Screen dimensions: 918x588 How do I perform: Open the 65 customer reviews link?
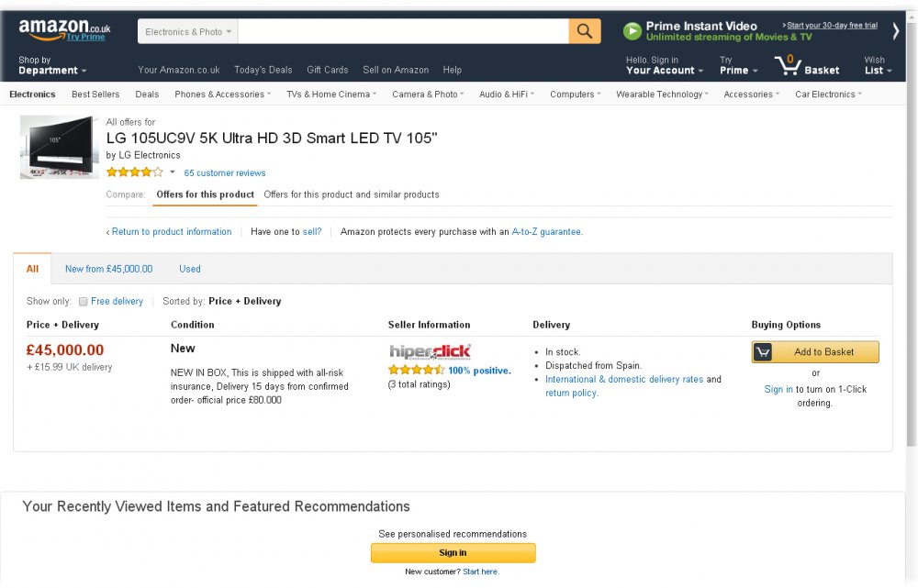225,173
